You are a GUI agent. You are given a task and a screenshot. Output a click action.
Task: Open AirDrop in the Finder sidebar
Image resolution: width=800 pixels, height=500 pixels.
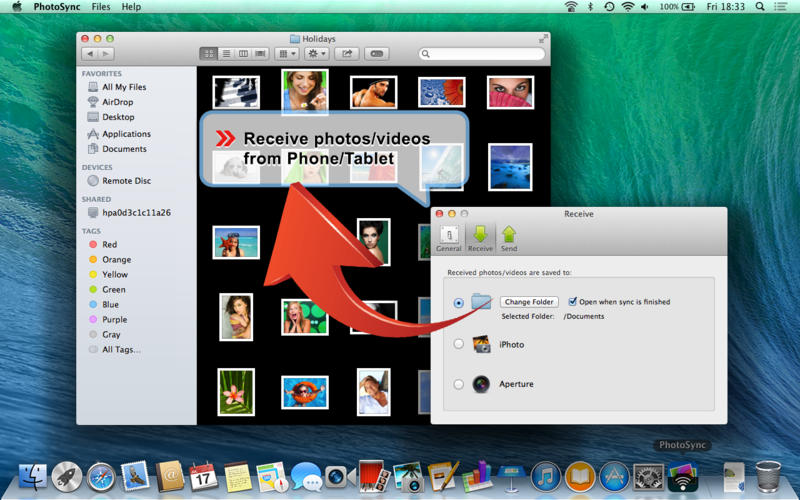coord(117,102)
